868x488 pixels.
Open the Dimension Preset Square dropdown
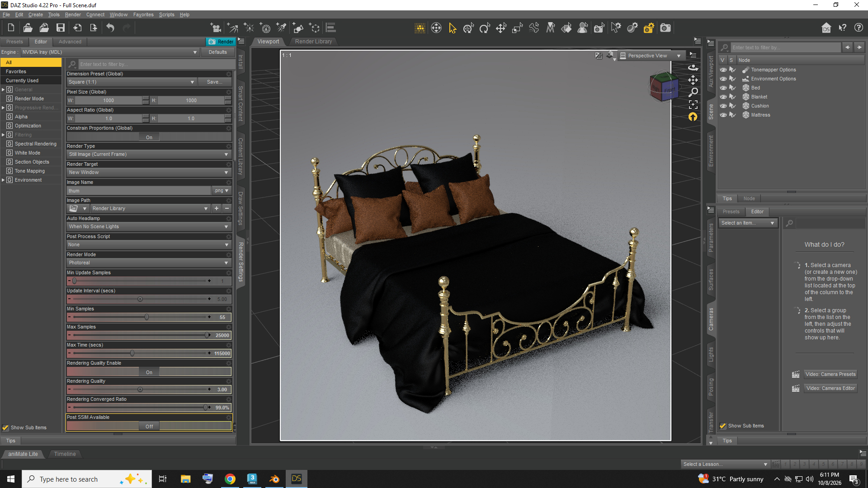click(x=132, y=82)
